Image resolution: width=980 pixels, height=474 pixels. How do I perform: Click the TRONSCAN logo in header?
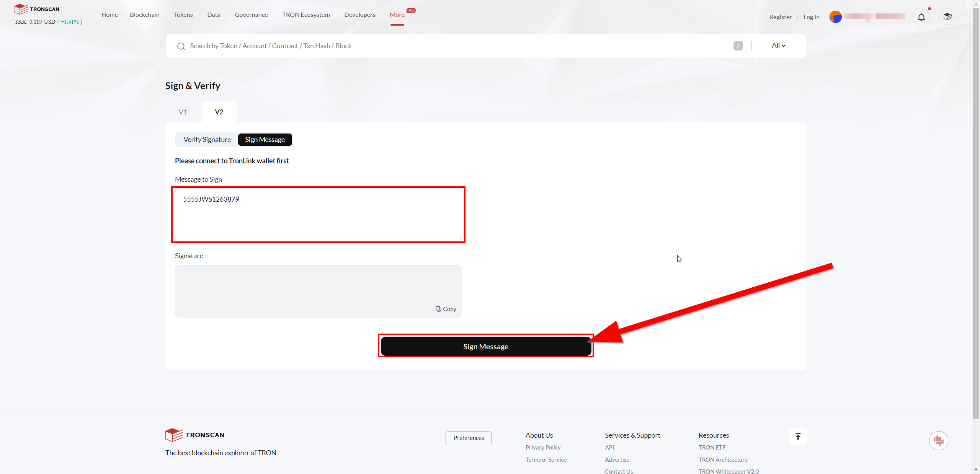(x=37, y=9)
